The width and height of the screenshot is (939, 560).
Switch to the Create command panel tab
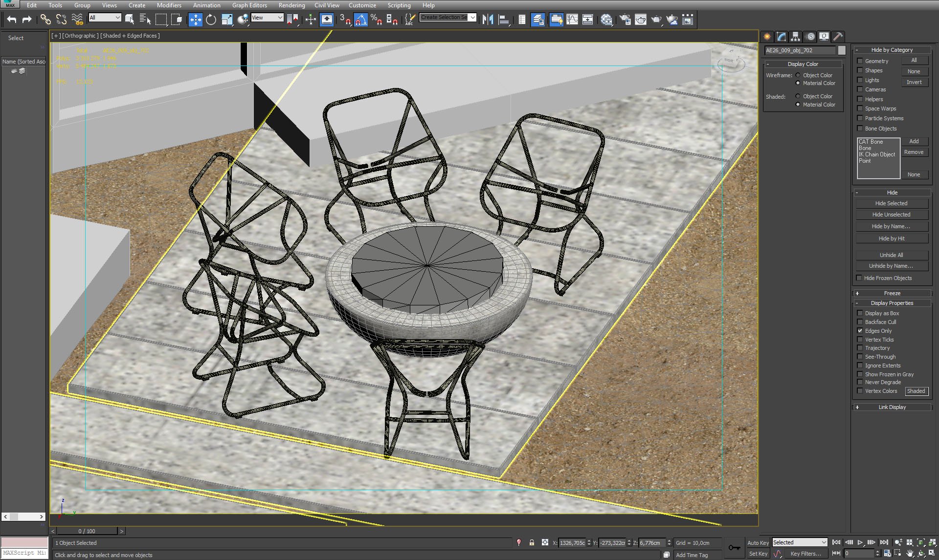(767, 36)
